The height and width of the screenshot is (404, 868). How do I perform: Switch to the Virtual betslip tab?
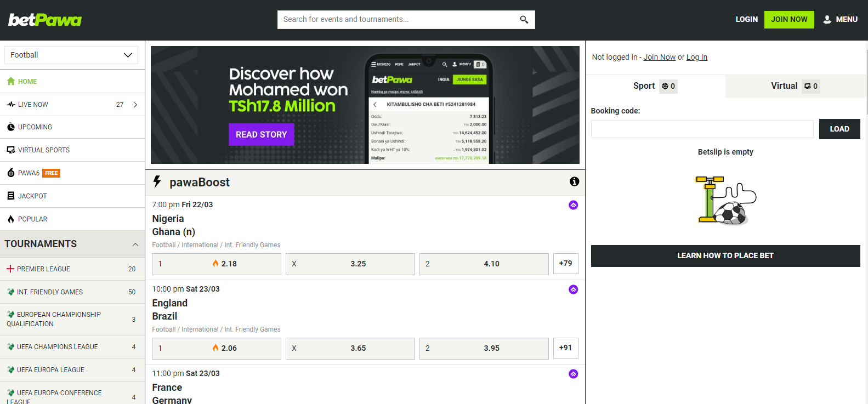[796, 86]
